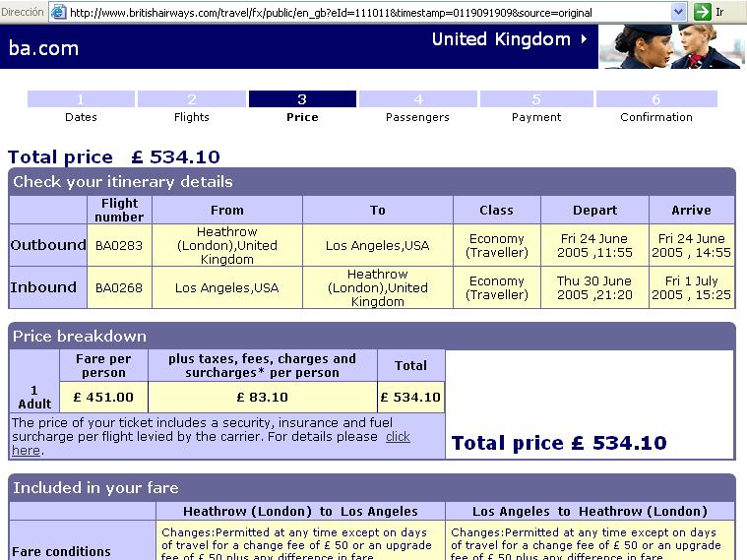Click the 'Ir' label next to Go button
Screen dimensions: 747x560
coord(719,12)
